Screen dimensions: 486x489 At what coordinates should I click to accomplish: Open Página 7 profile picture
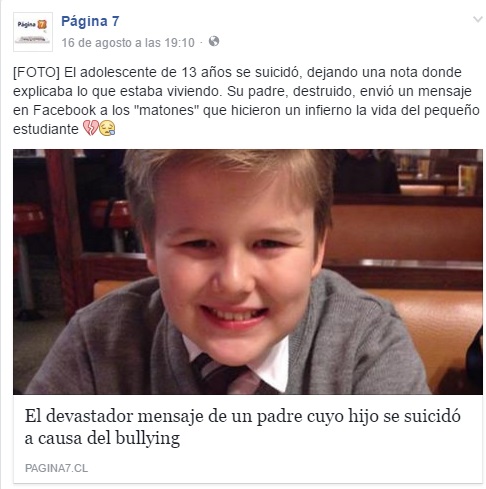point(33,32)
